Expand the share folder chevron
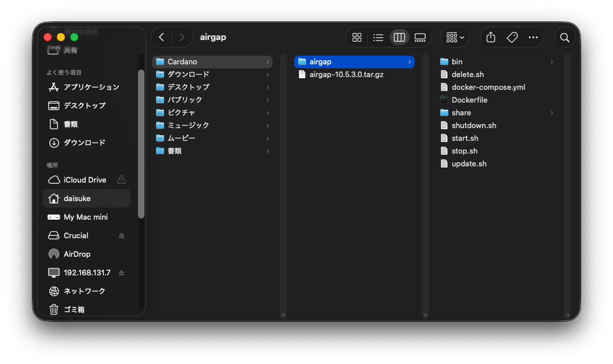The height and width of the screenshot is (364, 613). [x=552, y=112]
